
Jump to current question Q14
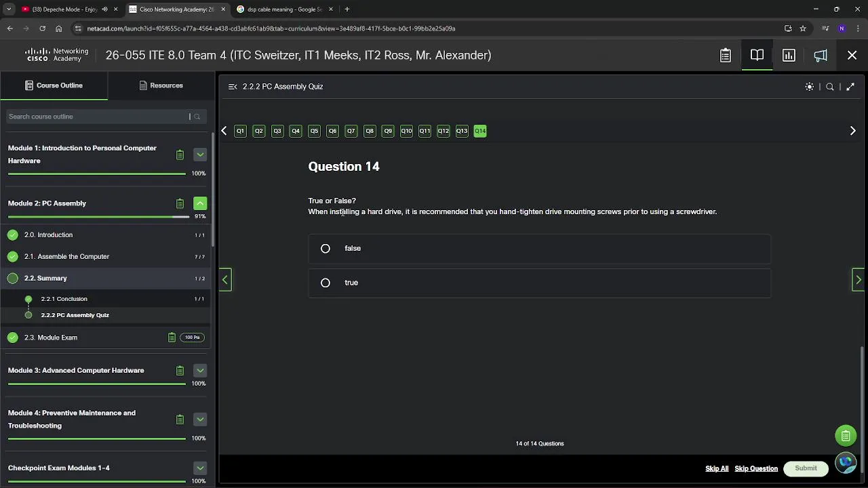[x=480, y=131]
